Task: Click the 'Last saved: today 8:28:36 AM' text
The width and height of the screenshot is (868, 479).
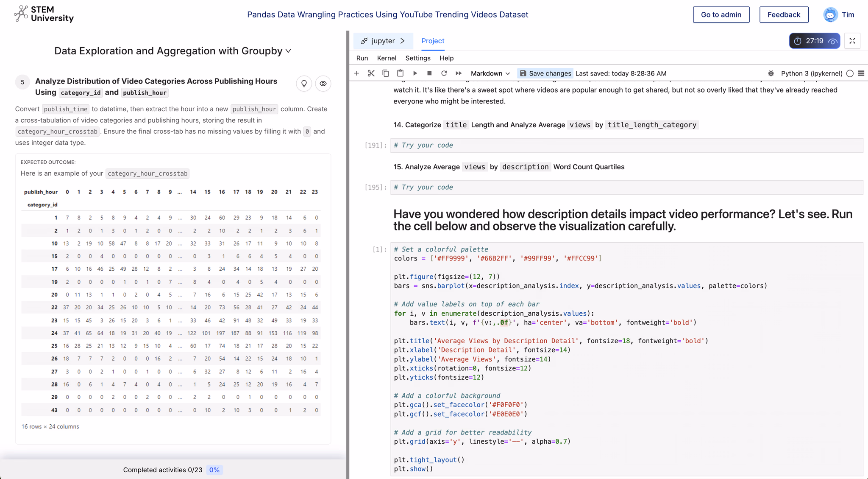Action: (x=621, y=73)
